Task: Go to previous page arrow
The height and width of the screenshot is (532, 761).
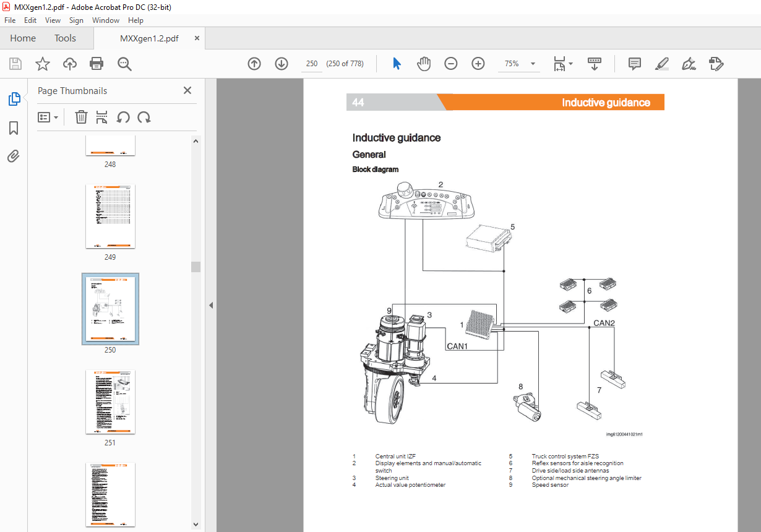Action: (x=254, y=64)
